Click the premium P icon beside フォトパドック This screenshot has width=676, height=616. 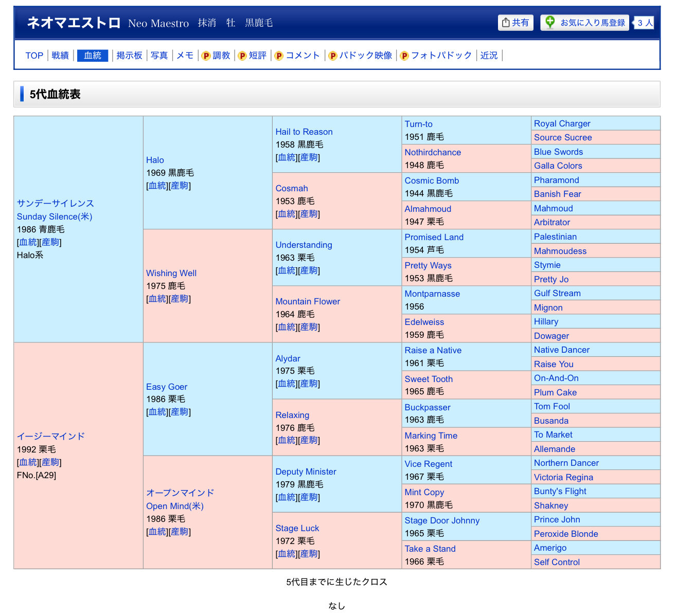coord(404,56)
